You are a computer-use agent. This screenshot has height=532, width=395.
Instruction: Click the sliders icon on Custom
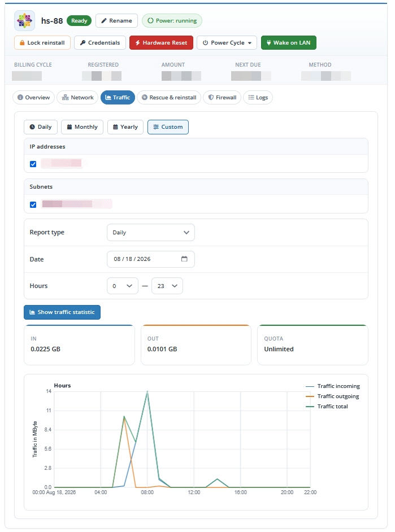pyautogui.click(x=156, y=127)
